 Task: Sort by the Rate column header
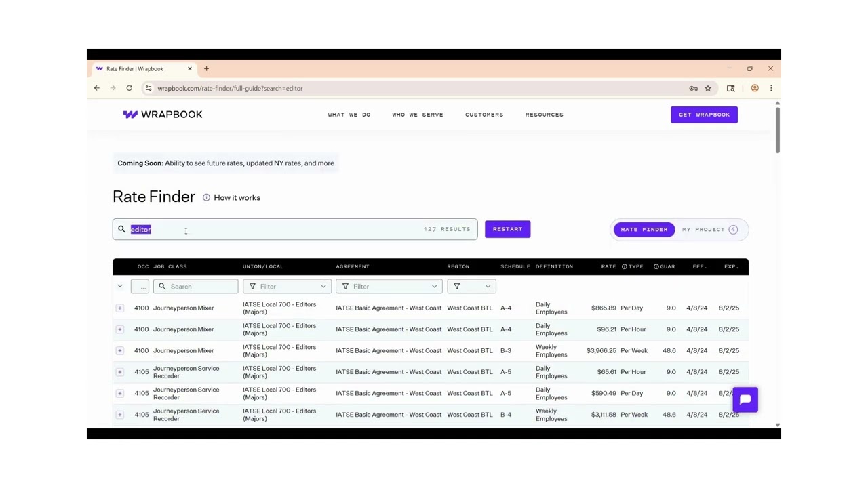click(608, 266)
